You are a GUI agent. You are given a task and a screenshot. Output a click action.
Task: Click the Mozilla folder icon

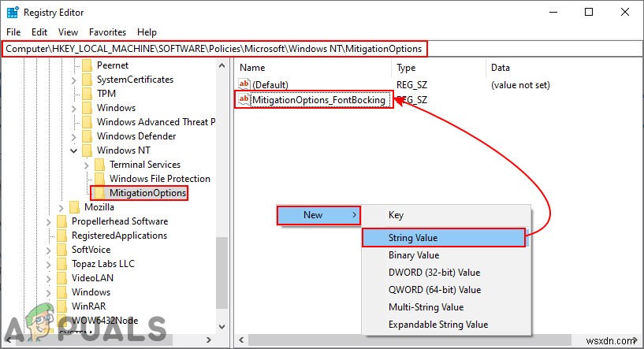tap(74, 207)
